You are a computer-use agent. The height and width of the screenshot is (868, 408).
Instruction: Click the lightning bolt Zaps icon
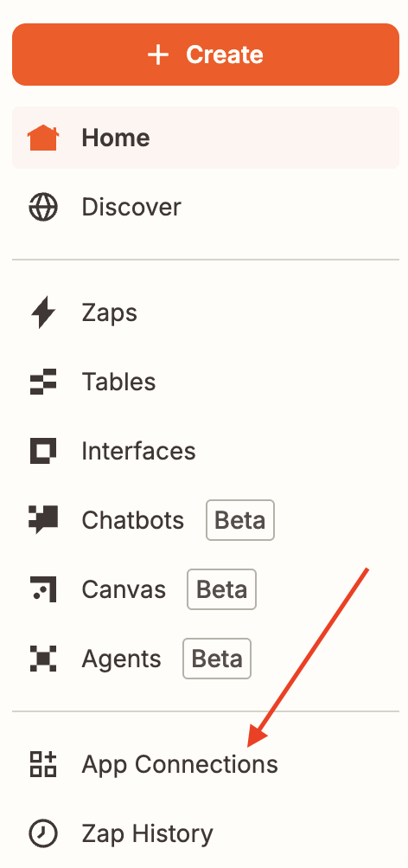coord(42,312)
